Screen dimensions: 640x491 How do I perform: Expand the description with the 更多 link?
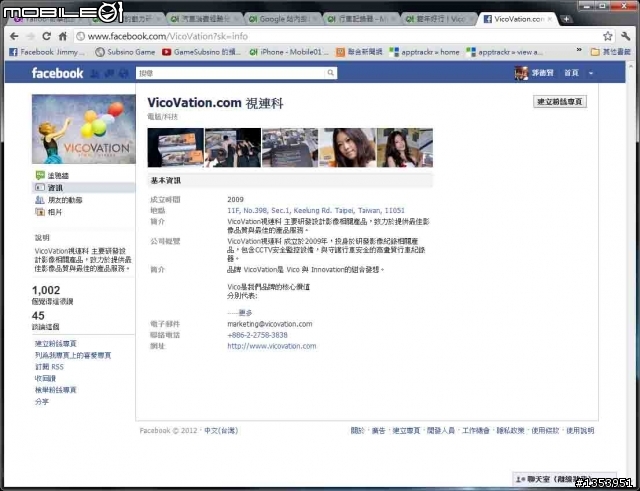[245, 313]
